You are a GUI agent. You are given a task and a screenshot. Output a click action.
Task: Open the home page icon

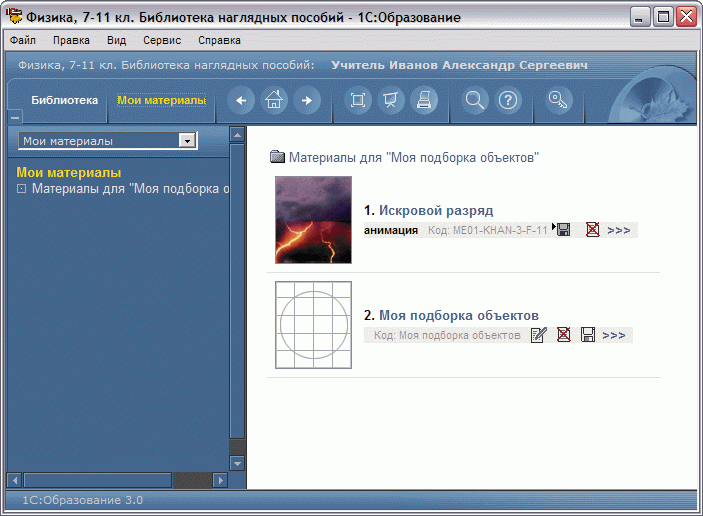click(274, 100)
